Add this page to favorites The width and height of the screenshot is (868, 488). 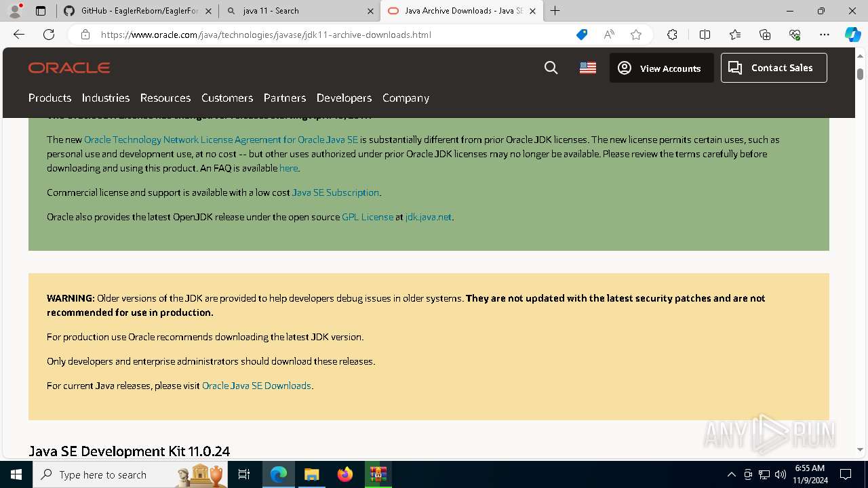[x=636, y=35]
